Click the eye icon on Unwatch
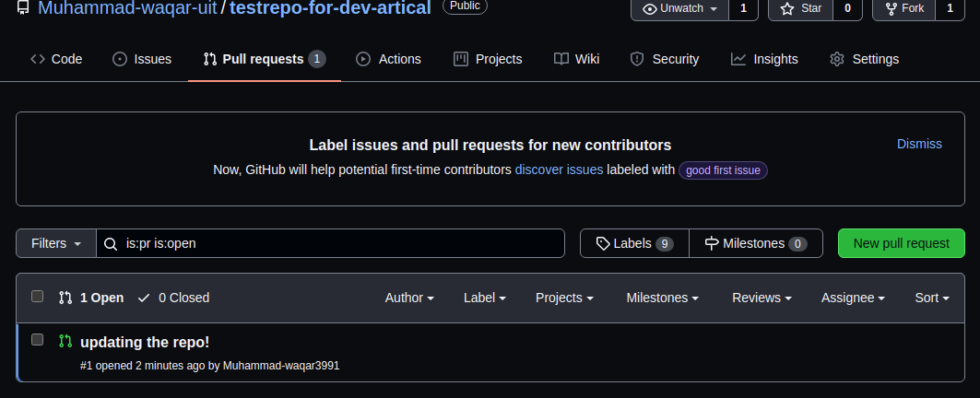The image size is (980, 398). (650, 8)
